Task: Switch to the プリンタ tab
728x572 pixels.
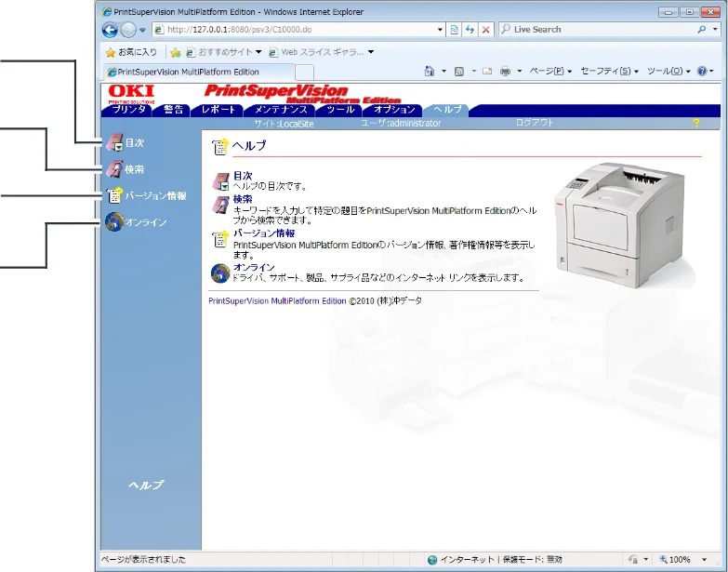Action: [126, 110]
